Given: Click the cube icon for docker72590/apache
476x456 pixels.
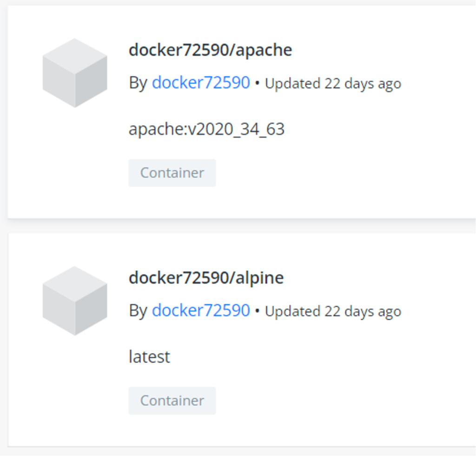Looking at the screenshot, I should (75, 73).
